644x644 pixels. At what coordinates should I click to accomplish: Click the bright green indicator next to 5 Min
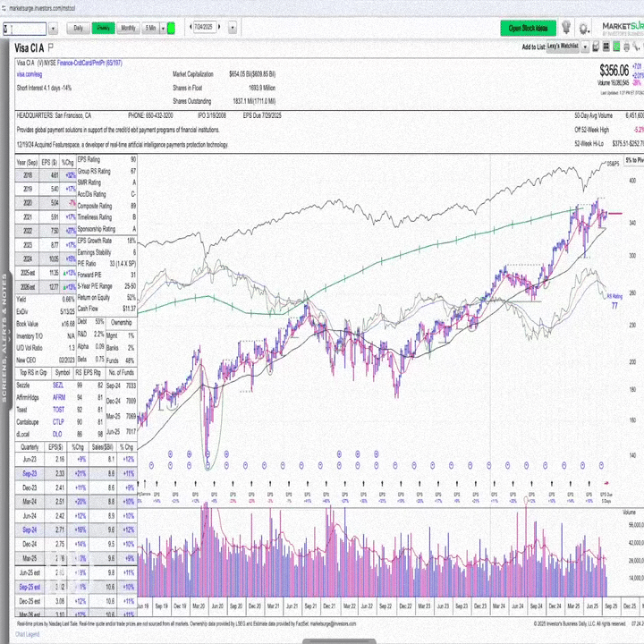pyautogui.click(x=171, y=29)
